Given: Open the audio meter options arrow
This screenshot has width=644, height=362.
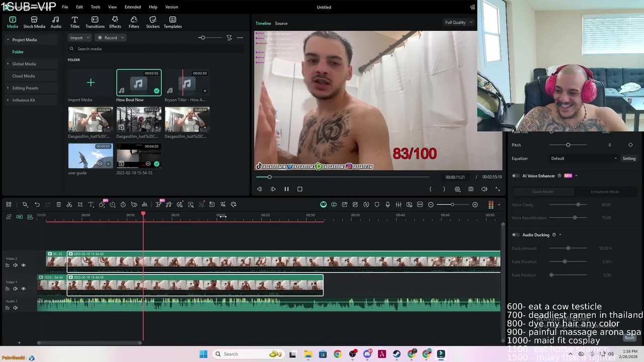Looking at the screenshot, I should coord(499,205).
